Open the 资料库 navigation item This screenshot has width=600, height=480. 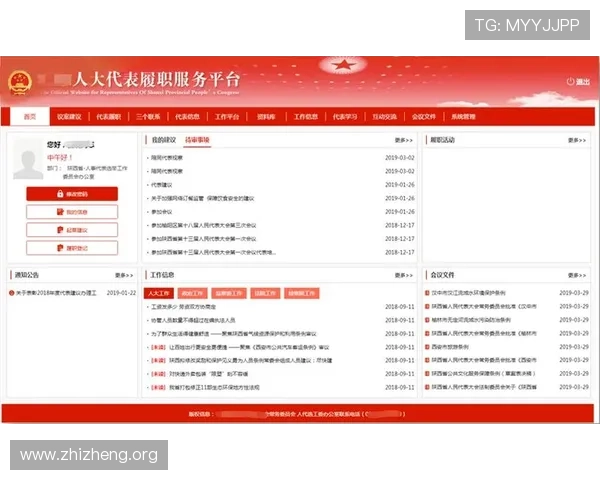266,116
